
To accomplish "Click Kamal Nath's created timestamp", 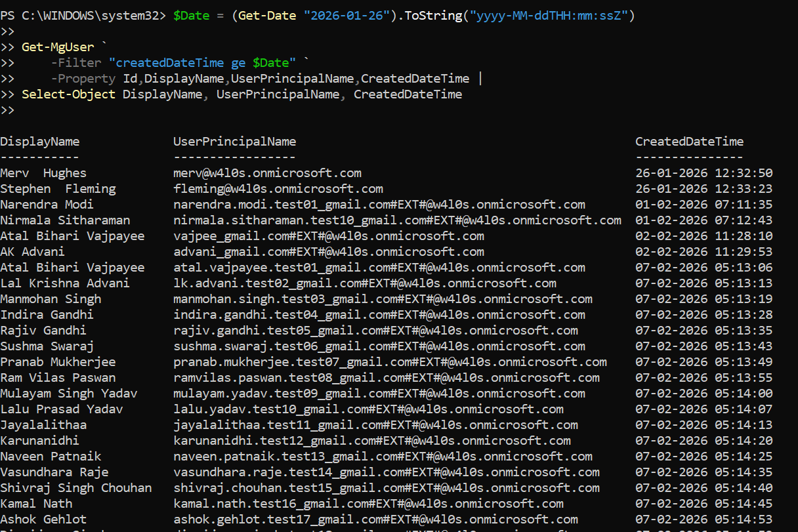I will (703, 504).
